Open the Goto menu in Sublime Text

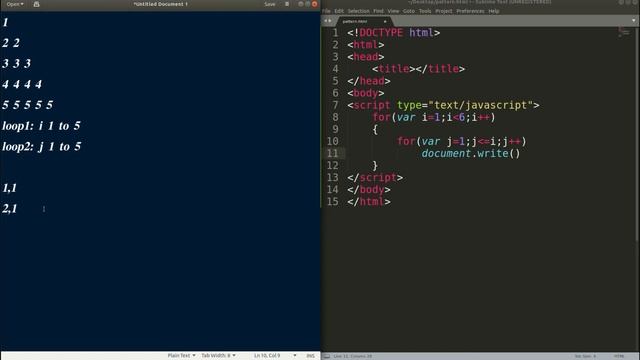[409, 11]
